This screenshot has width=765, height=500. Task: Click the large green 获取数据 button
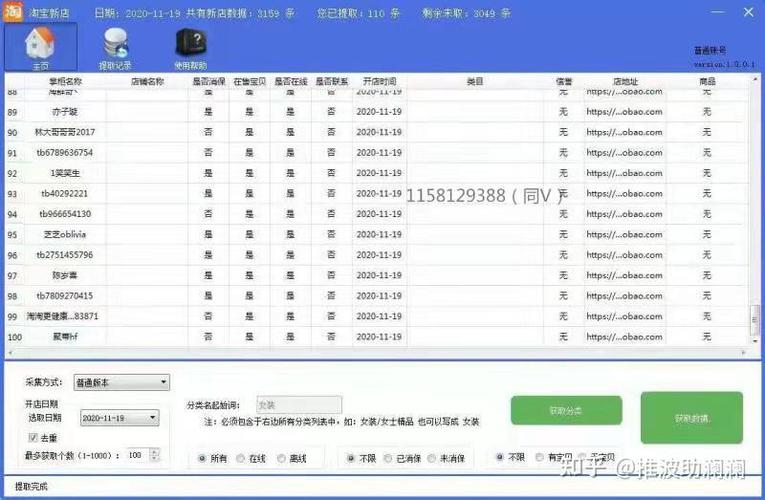click(692, 418)
